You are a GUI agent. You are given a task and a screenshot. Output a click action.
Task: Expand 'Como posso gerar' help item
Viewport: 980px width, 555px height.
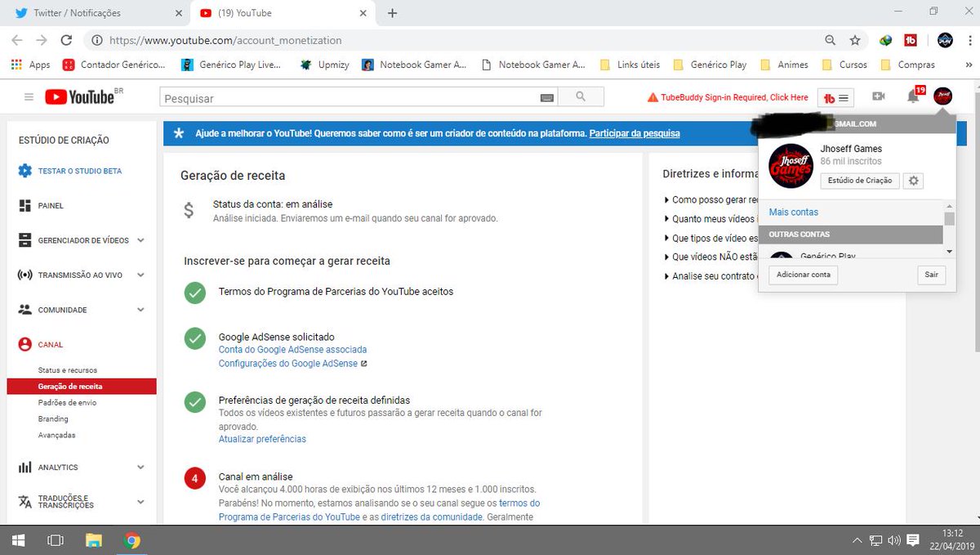pos(710,199)
